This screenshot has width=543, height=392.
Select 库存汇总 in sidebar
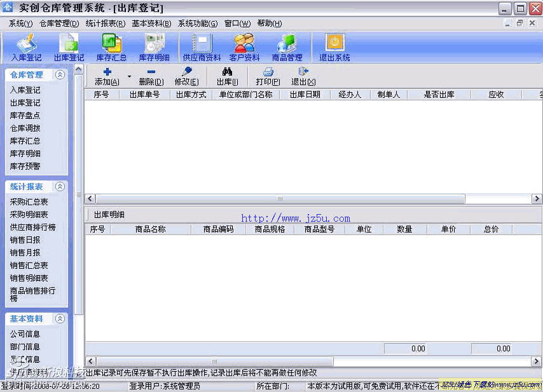25,141
